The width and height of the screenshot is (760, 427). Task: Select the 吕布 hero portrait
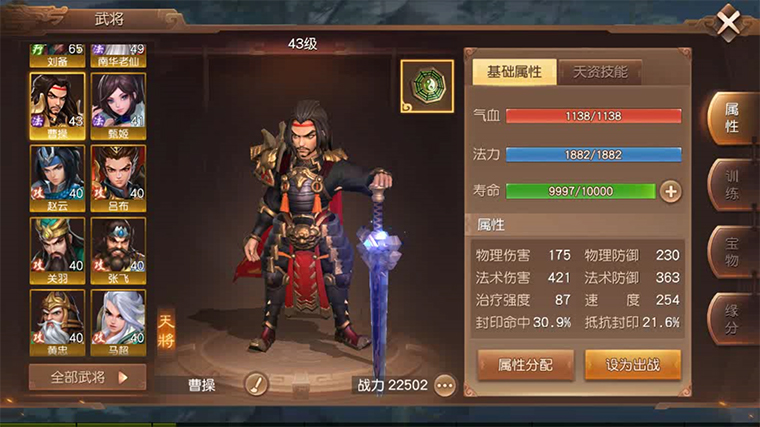click(x=118, y=179)
